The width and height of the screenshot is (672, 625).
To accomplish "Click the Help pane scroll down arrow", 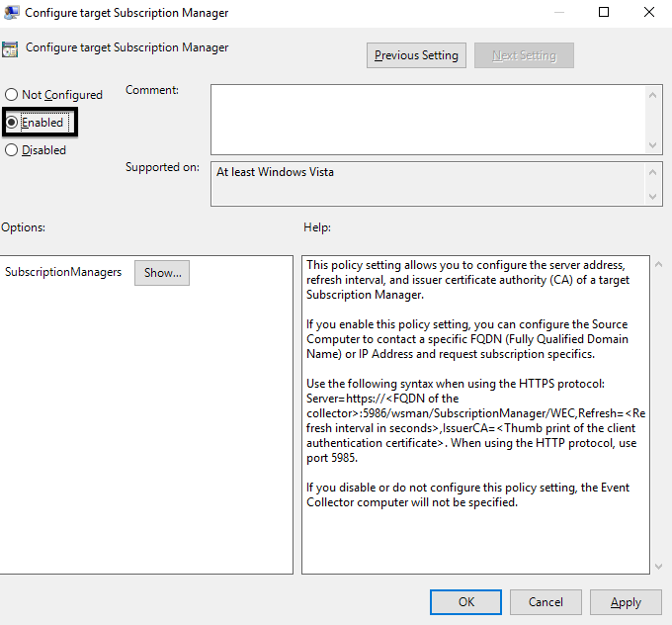I will coord(659,567).
